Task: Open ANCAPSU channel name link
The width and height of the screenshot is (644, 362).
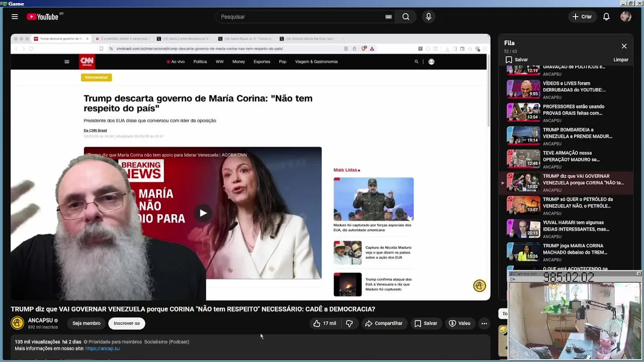Action: tap(40, 320)
